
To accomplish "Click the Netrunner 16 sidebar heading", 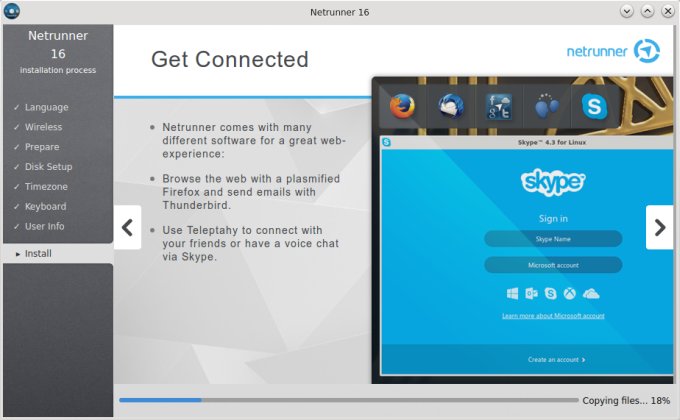I will [x=58, y=45].
